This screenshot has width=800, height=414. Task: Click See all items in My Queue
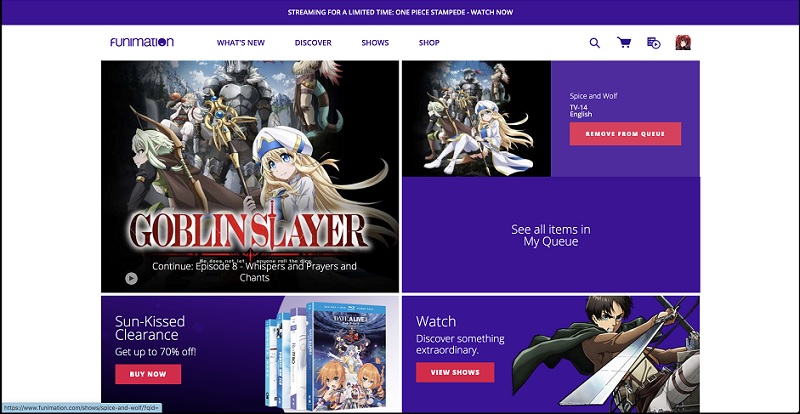pyautogui.click(x=551, y=235)
